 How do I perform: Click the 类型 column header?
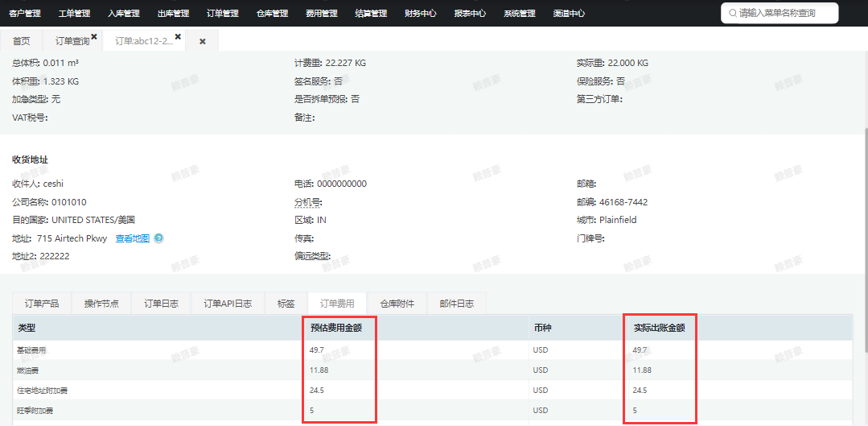tap(27, 329)
